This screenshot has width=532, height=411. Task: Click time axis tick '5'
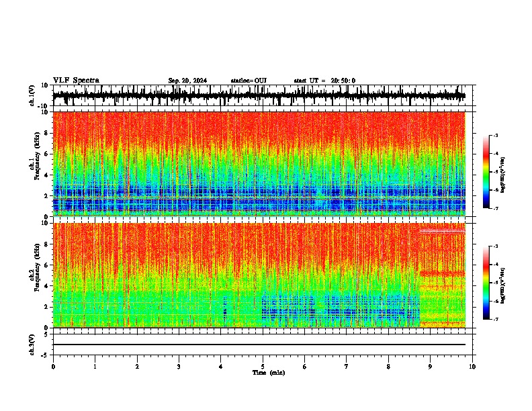coord(263,367)
